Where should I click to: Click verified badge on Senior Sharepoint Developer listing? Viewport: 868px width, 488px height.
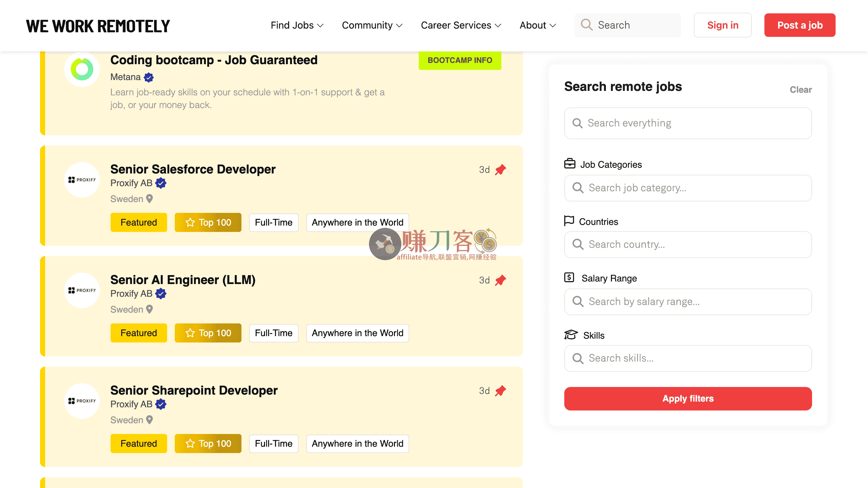click(161, 404)
